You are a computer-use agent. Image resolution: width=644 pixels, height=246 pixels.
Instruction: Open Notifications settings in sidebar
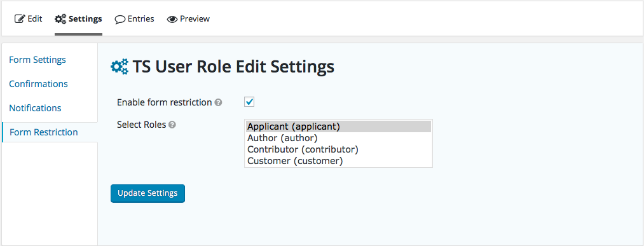[35, 108]
